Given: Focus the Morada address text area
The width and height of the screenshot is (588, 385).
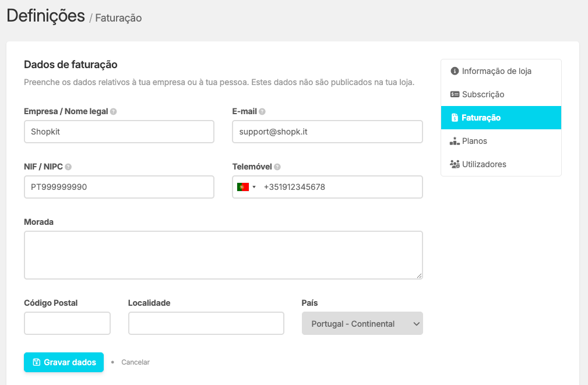Looking at the screenshot, I should [223, 255].
